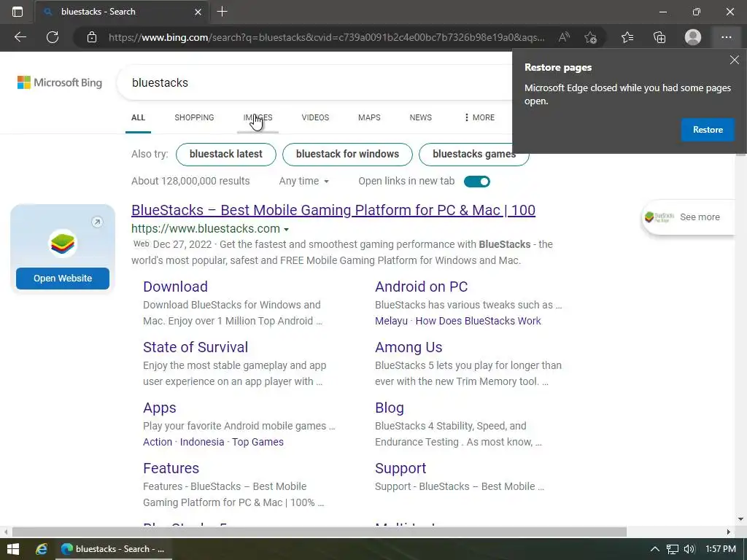Try the bluestack latest suggestion
The width and height of the screenshot is (747, 560).
click(x=226, y=155)
